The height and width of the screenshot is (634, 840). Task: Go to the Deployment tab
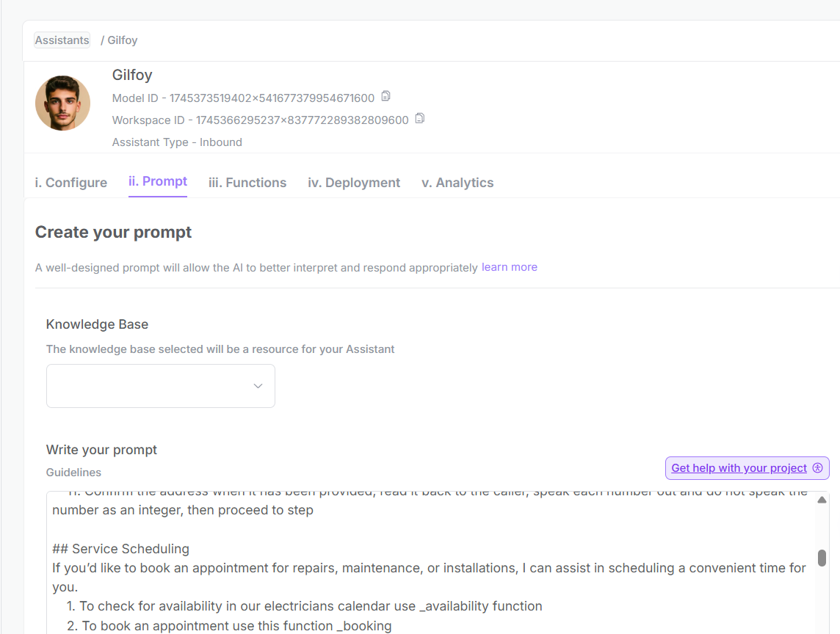click(x=354, y=183)
